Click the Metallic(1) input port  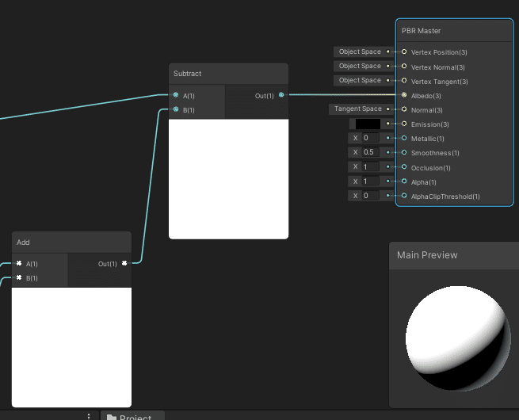pos(404,138)
